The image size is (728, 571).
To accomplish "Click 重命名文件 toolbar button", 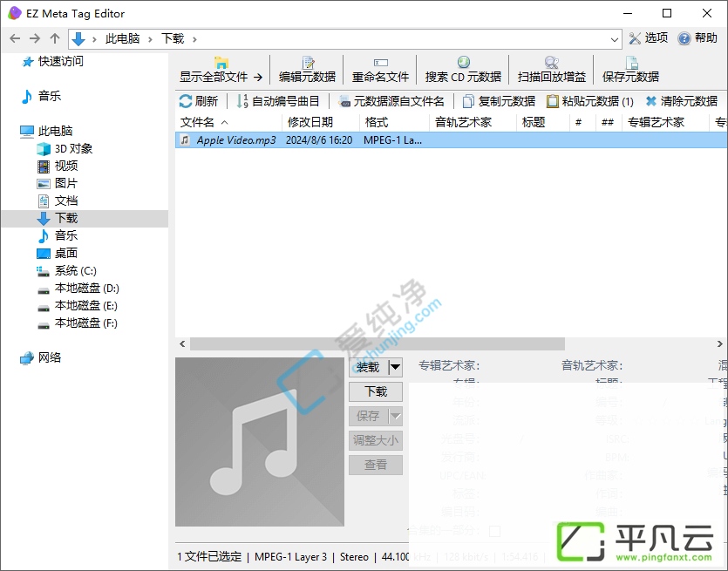I will coord(380,69).
